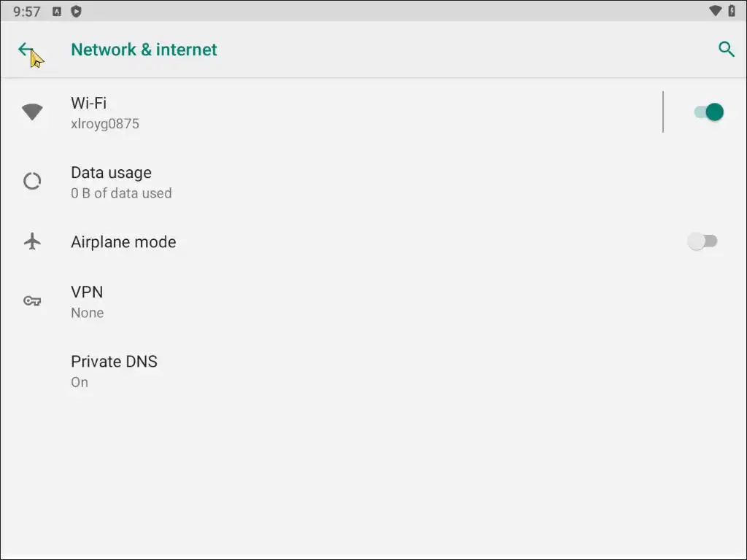Screen dimensions: 747x560
Task: Click the 'Network & internet' page title
Action: point(144,50)
